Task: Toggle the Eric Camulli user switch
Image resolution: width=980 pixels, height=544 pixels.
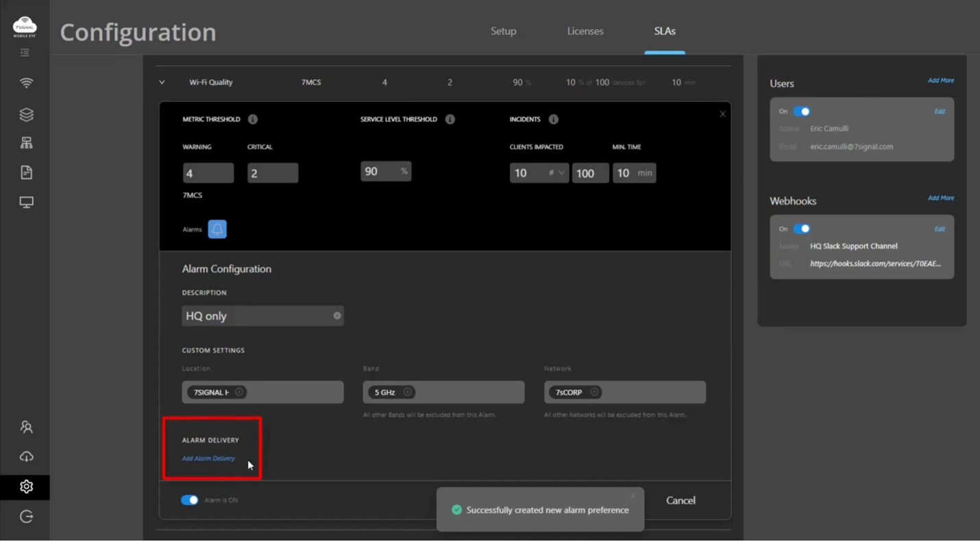Action: pos(801,112)
